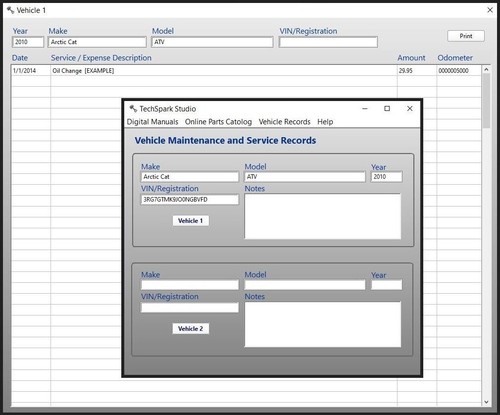Maximize the TechSpark Studio window

tap(387, 109)
